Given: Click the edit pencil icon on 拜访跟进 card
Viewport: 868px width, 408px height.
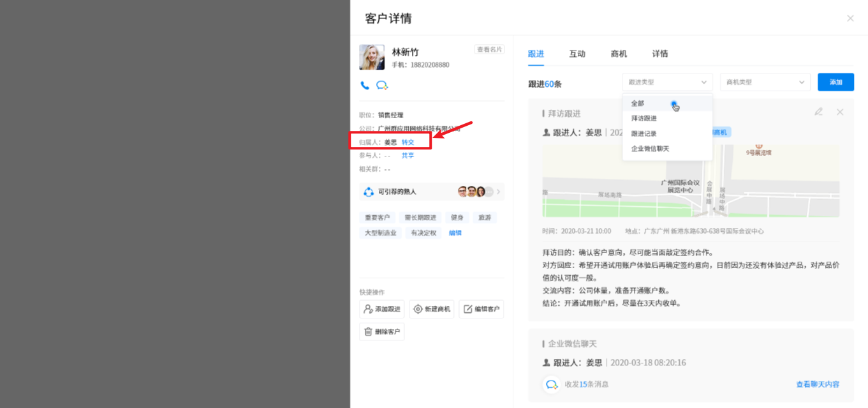Looking at the screenshot, I should tap(818, 112).
